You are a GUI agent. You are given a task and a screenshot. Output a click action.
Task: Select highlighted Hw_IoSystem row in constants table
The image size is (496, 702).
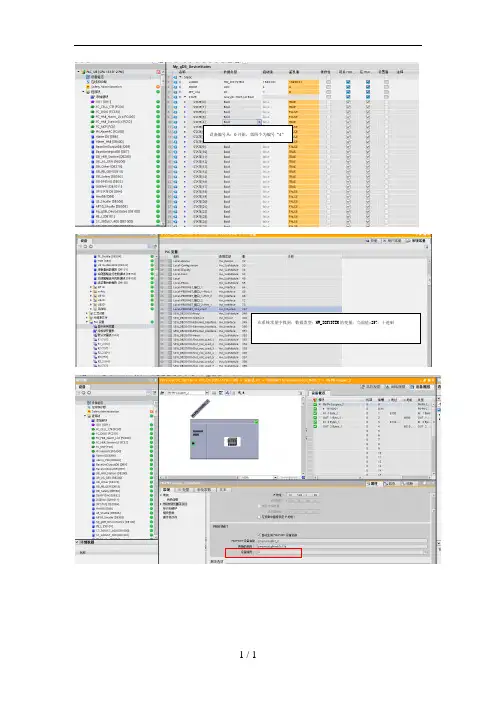[x=251, y=309]
